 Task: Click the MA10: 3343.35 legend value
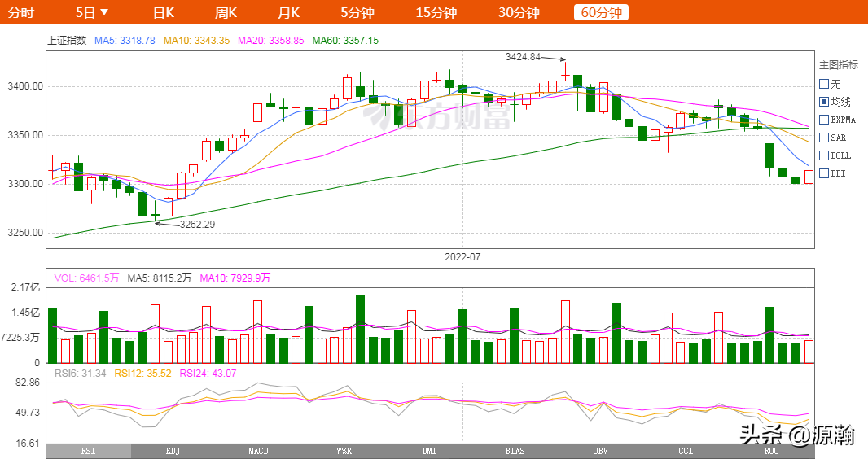[196, 41]
